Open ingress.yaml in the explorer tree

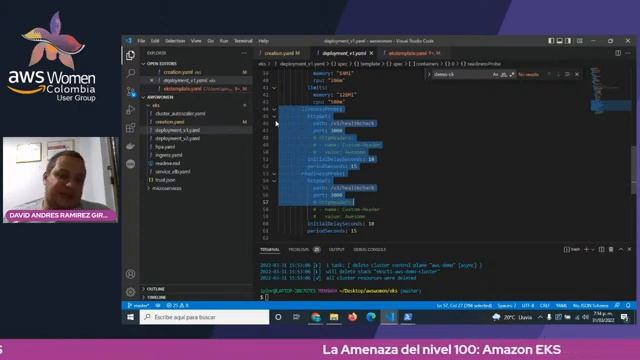(x=169, y=155)
